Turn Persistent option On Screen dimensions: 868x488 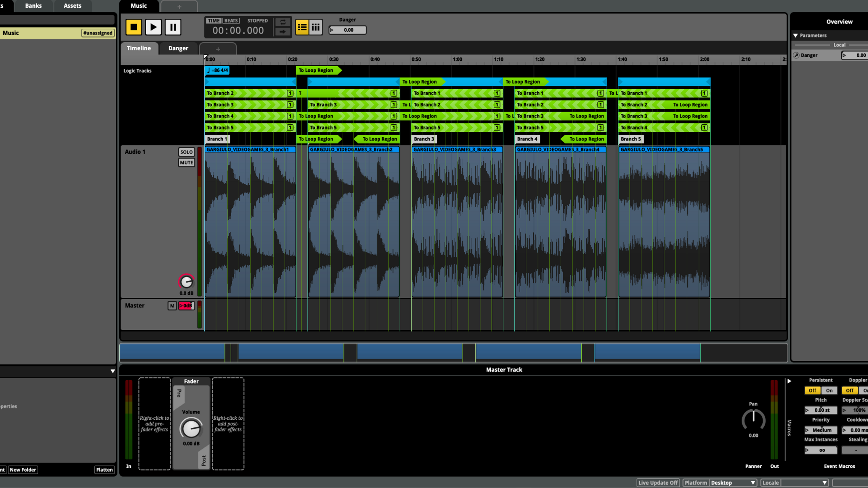(829, 390)
